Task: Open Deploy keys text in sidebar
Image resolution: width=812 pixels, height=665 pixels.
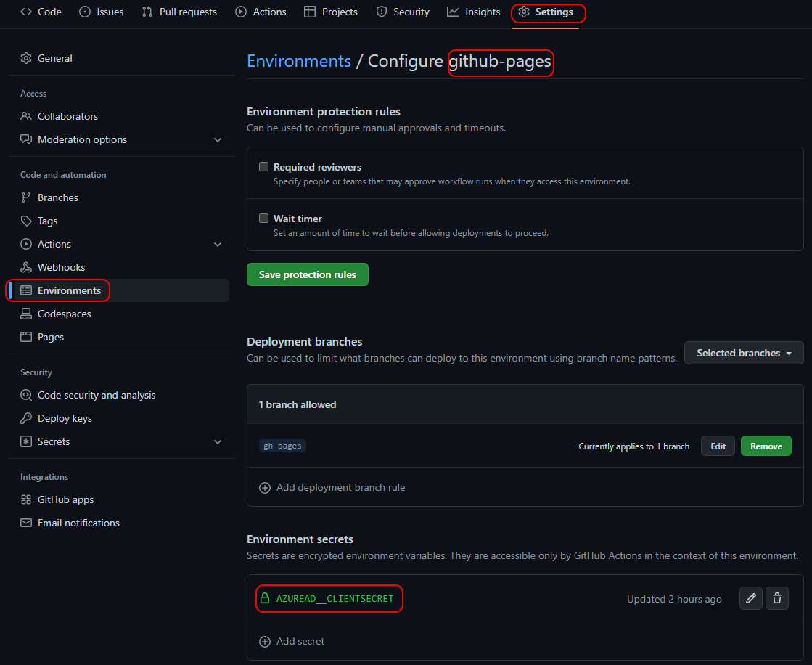Action: 65,418
